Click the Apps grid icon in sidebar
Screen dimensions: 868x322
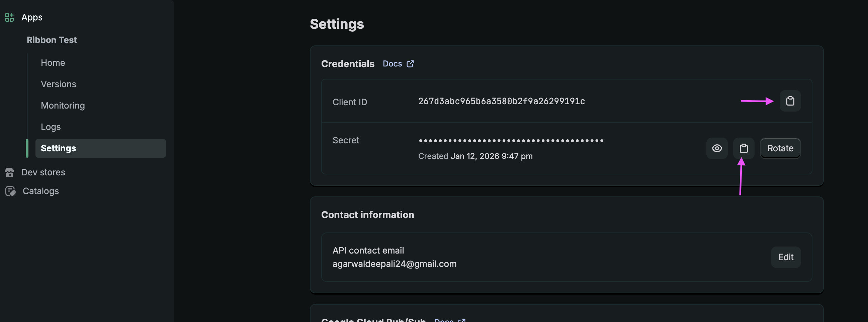pyautogui.click(x=9, y=17)
